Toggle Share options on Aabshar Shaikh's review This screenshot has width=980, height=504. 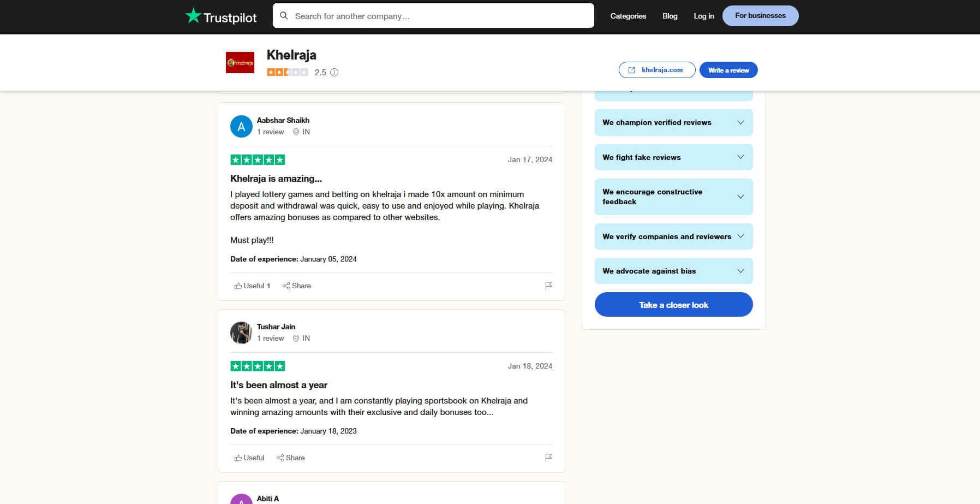(297, 286)
